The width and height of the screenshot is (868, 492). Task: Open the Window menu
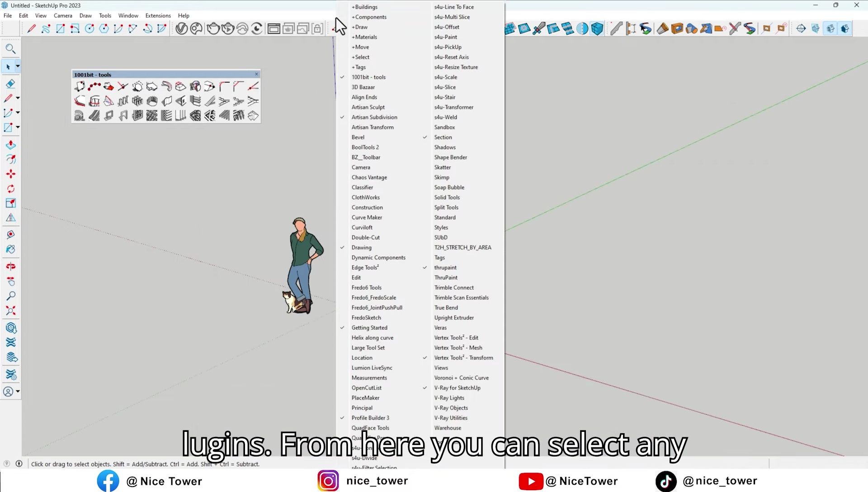coord(128,15)
